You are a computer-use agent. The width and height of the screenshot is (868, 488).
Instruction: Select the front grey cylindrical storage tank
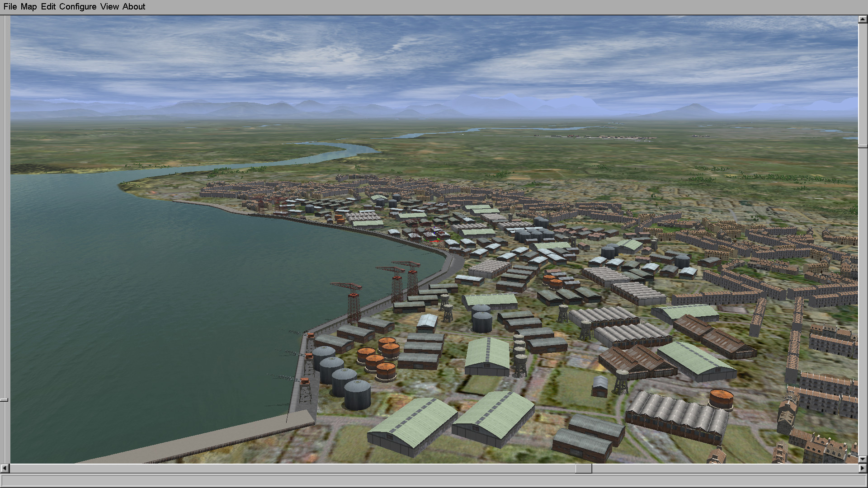tap(357, 394)
